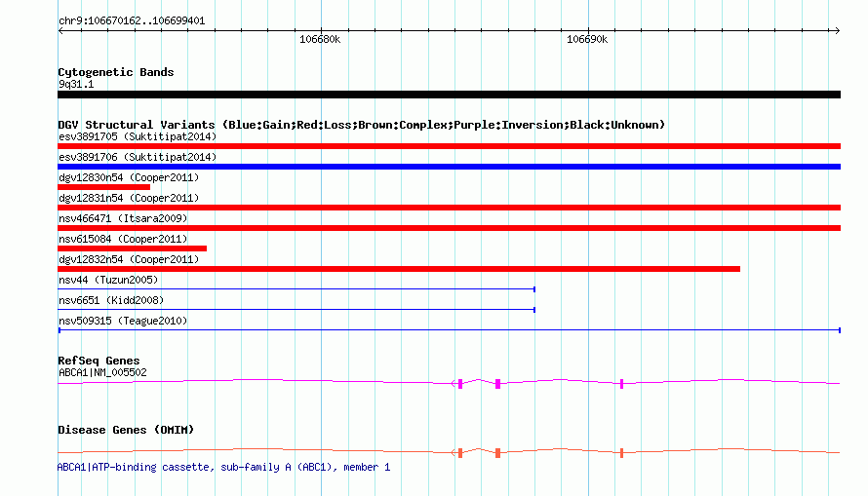This screenshot has width=868, height=496.
Task: Click the red bar for nsv466471
Action: click(449, 228)
